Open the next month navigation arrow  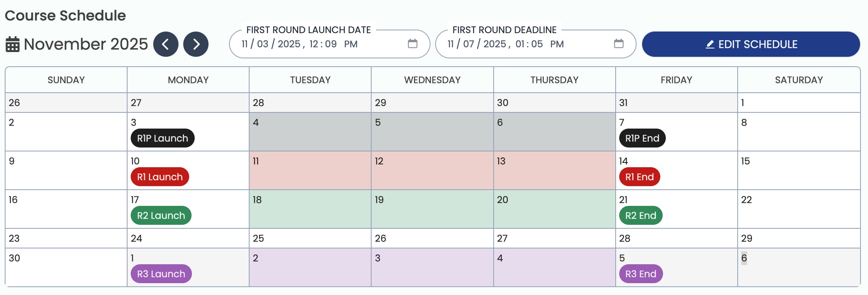[x=196, y=44]
